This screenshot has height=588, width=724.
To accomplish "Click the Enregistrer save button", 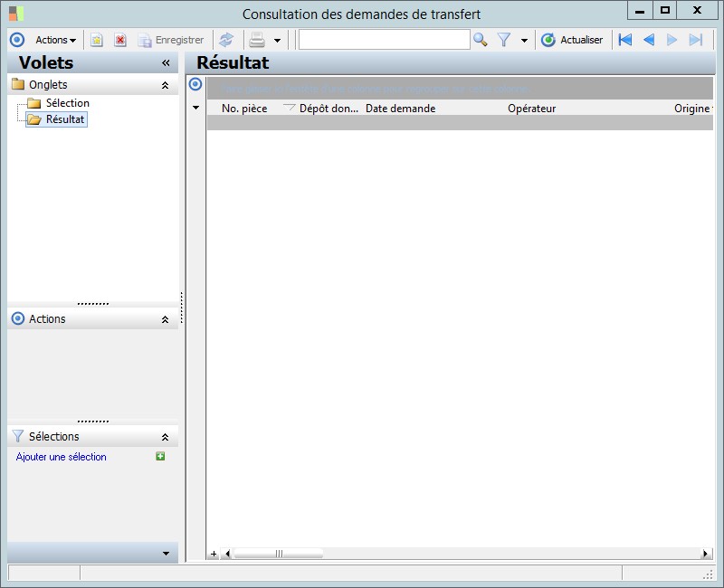I will (x=171, y=40).
